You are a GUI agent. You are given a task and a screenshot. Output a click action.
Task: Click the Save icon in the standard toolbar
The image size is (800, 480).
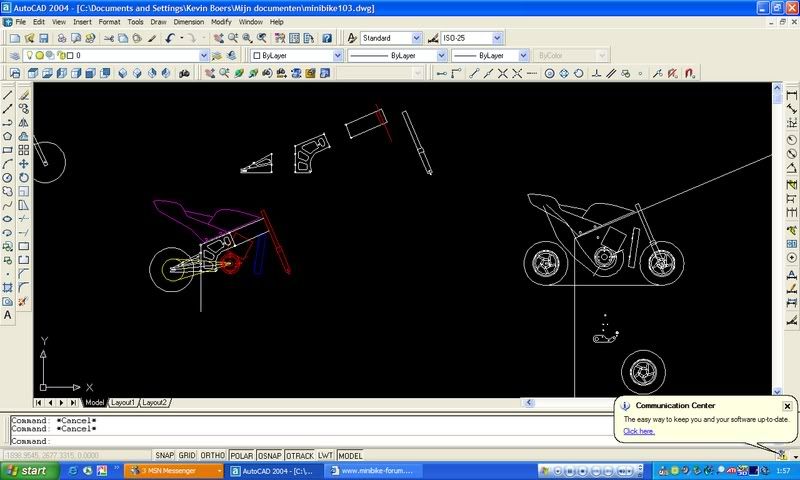(x=46, y=38)
